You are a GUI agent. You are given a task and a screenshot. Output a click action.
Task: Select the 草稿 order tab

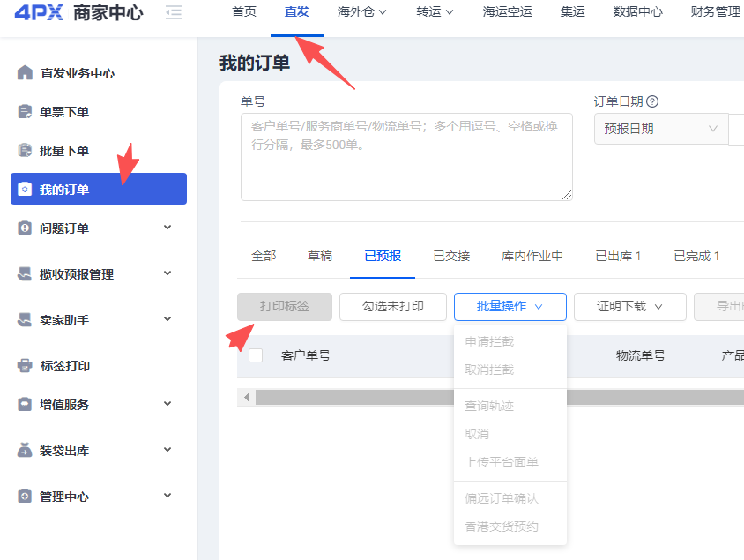[x=320, y=257]
